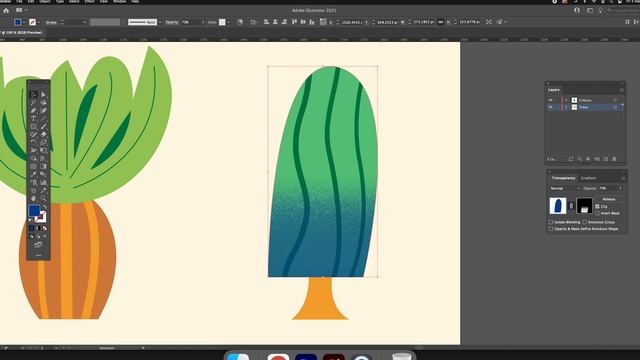Enable the Knockout Group checkbox
The image size is (640, 360).
point(585,222)
